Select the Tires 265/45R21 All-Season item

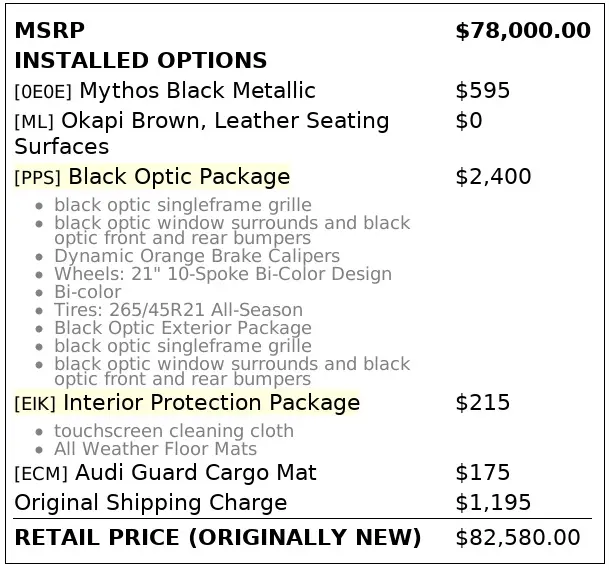pos(178,310)
